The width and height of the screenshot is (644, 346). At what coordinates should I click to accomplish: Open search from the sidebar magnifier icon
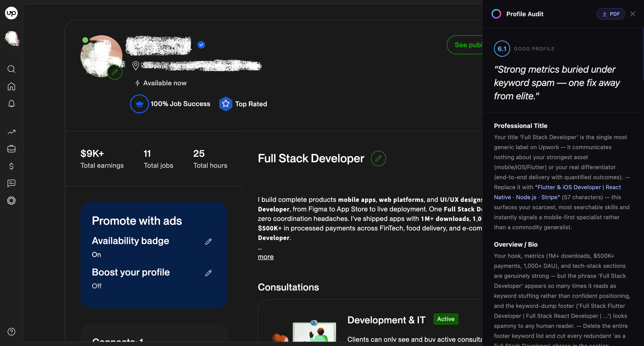click(11, 69)
